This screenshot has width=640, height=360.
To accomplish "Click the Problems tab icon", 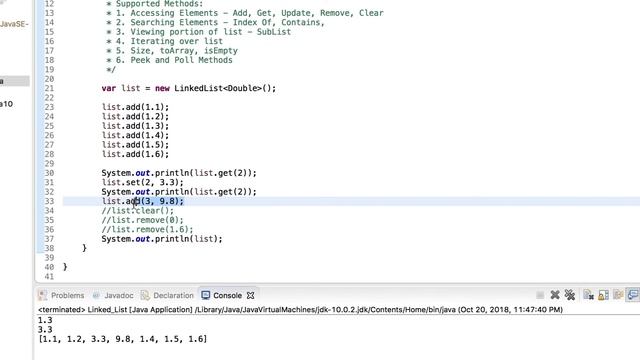I will [42, 295].
